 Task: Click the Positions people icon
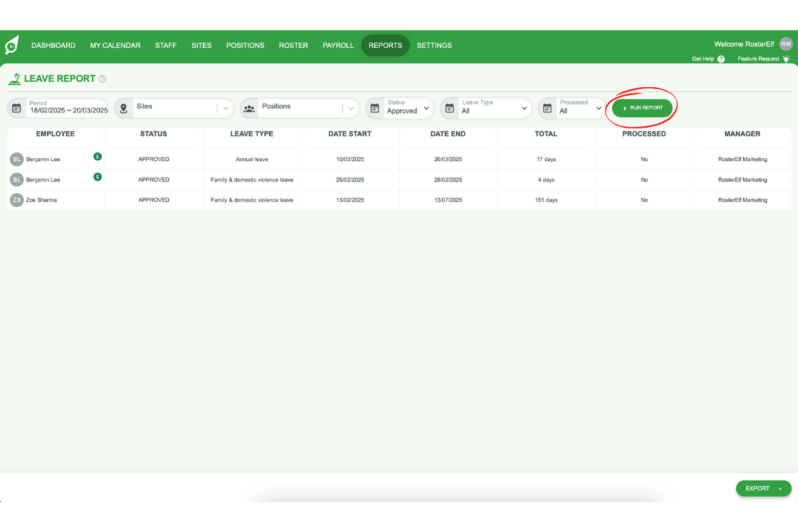point(248,108)
